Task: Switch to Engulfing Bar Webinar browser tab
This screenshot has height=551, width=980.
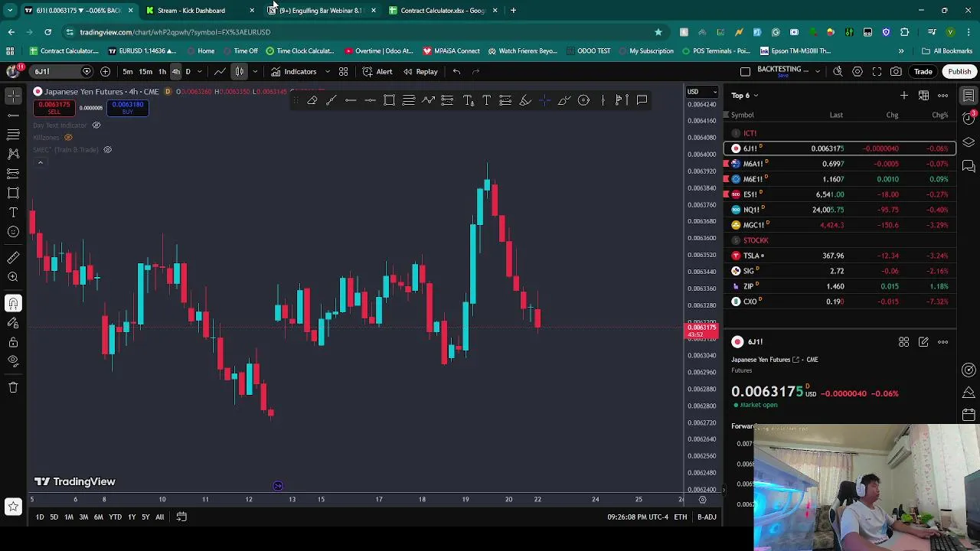Action: [x=321, y=10]
